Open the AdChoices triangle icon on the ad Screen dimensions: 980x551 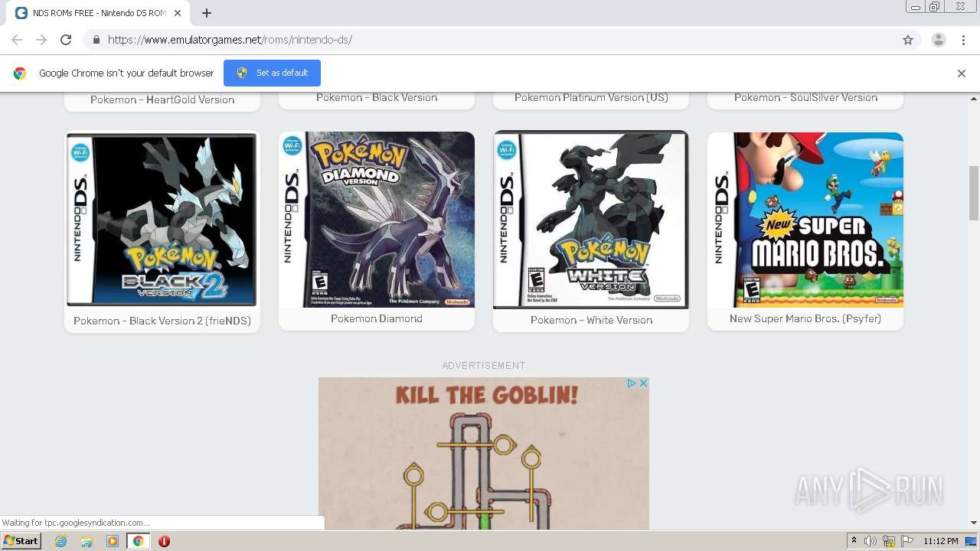632,383
